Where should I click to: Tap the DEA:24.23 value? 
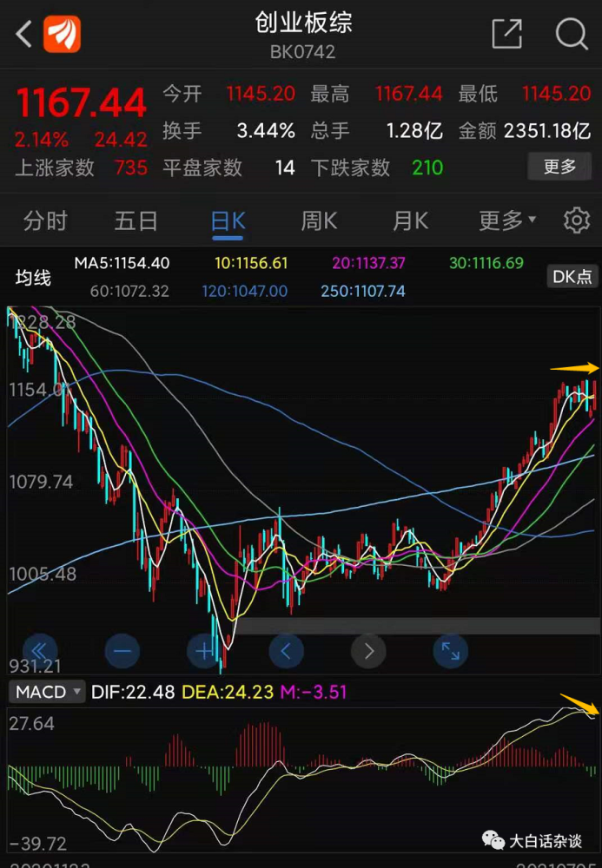228,692
